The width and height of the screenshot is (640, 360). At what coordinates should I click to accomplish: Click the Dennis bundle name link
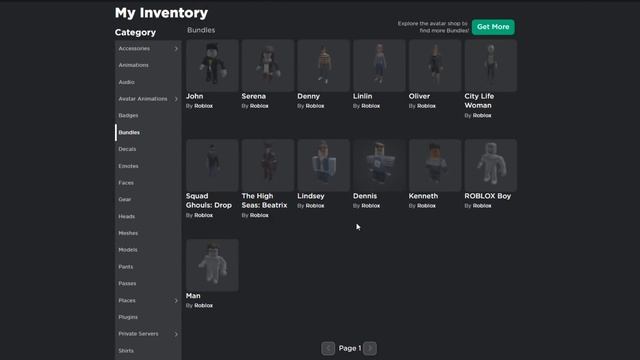click(x=365, y=196)
